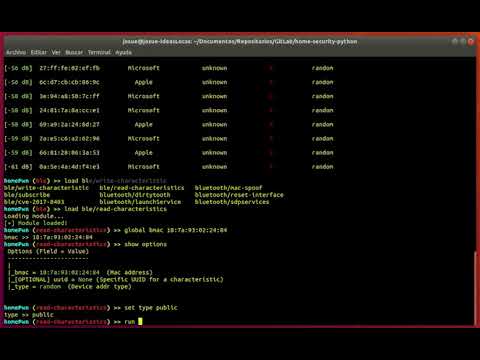Click 'Microsoft' in the 27:ff device row
This screenshot has height=360, width=480.
[x=143, y=68]
